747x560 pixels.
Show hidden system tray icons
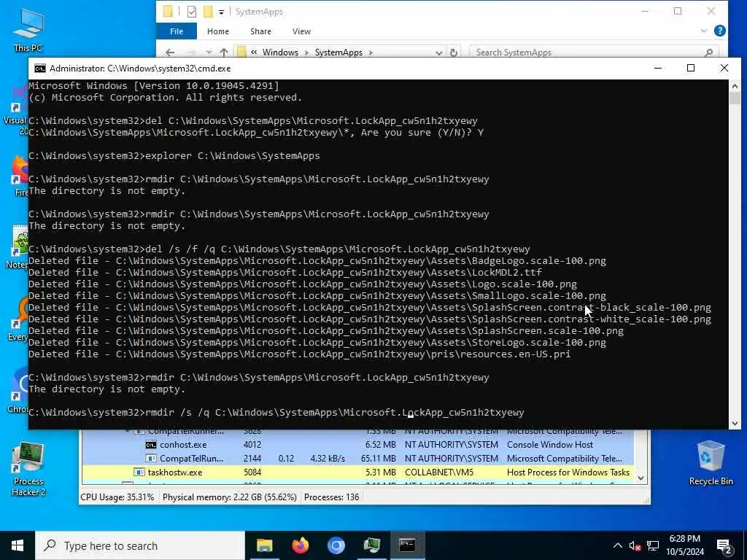[617, 545]
